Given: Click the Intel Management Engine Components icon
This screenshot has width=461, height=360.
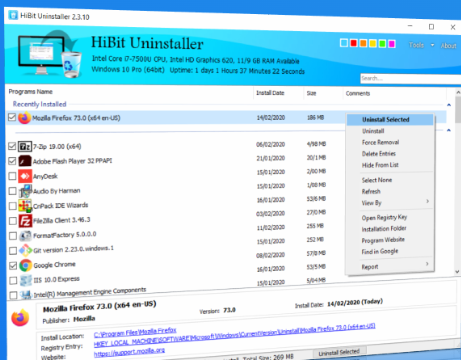Looking at the screenshot, I should [26, 295].
